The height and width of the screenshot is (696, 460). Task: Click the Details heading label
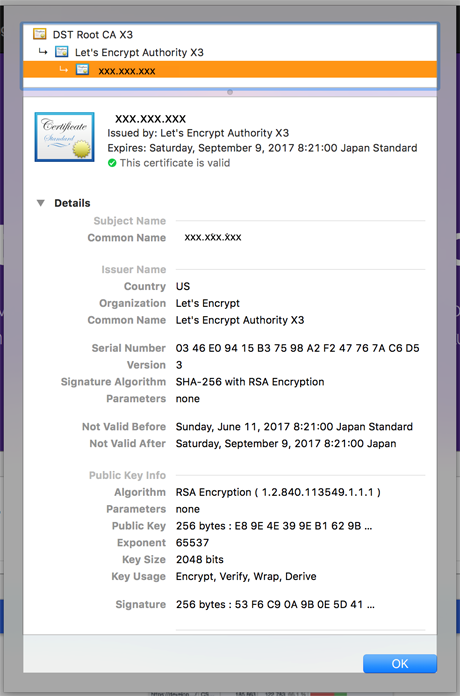pos(72,203)
